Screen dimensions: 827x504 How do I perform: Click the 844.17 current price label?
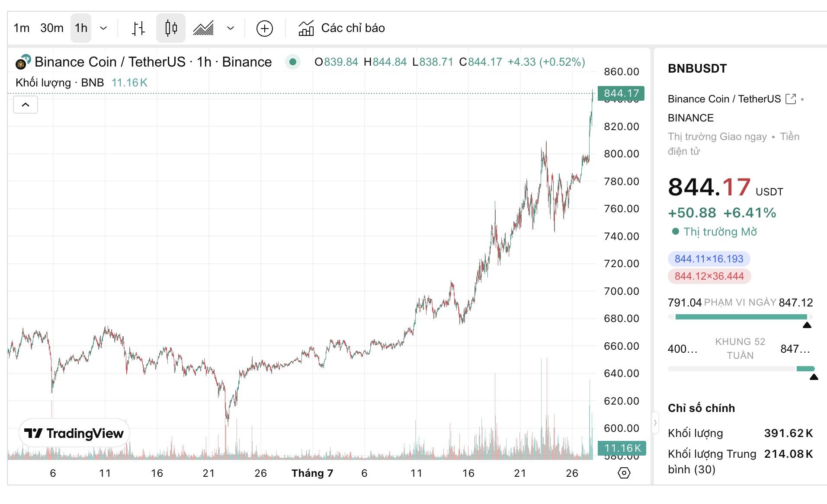click(621, 93)
